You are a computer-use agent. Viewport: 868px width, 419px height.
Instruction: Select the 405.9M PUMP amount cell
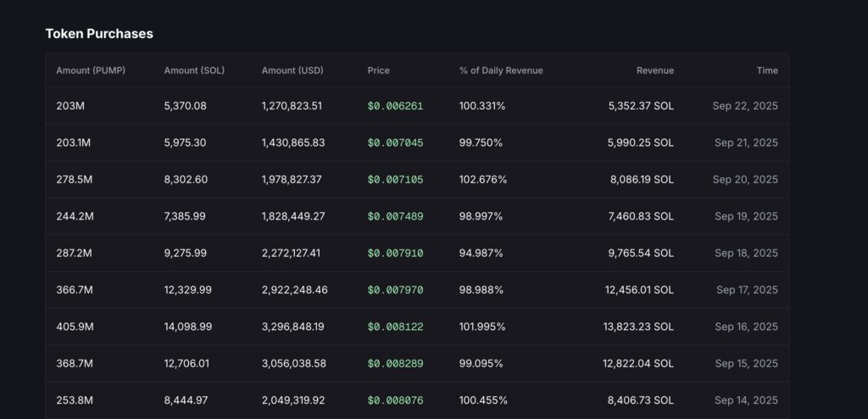(75, 327)
